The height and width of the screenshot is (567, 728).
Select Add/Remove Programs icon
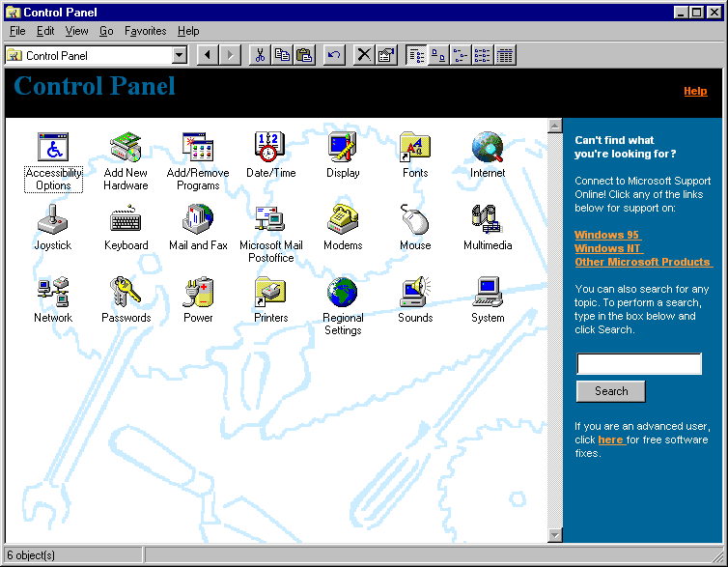pyautogui.click(x=198, y=147)
